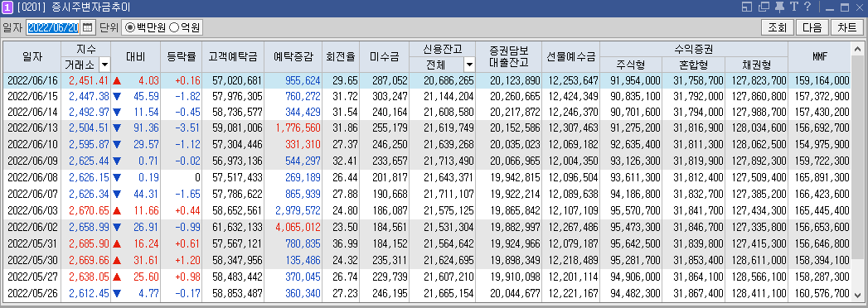Click index value 2,451.41

coord(89,80)
